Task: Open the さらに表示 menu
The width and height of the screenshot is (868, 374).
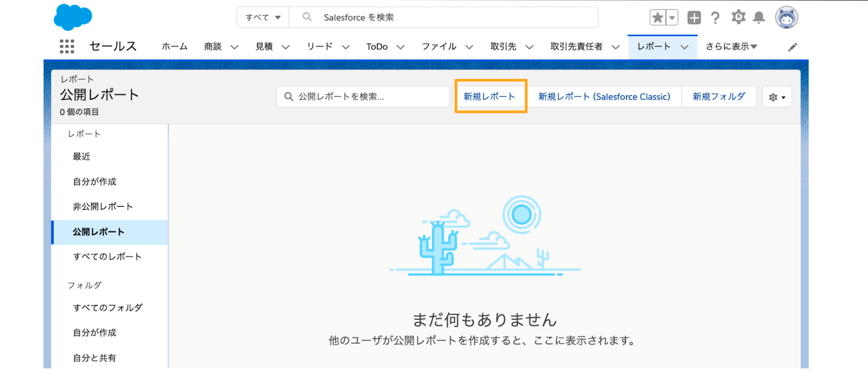Action: point(731,47)
